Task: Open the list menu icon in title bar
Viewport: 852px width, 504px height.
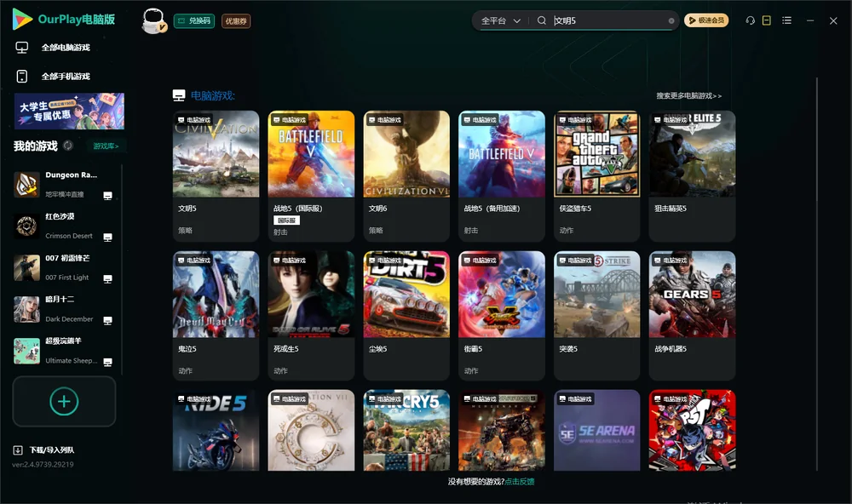Action: coord(786,20)
